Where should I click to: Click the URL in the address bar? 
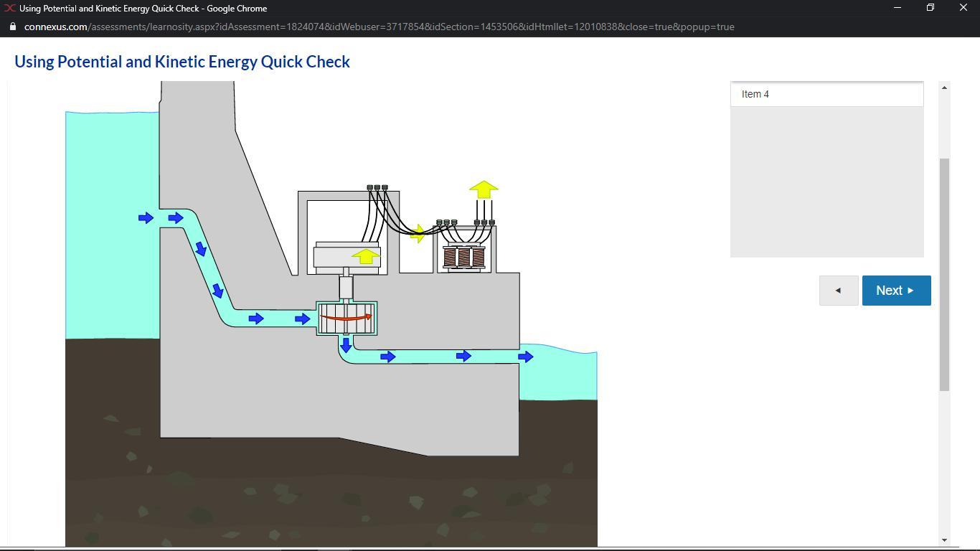coord(379,27)
